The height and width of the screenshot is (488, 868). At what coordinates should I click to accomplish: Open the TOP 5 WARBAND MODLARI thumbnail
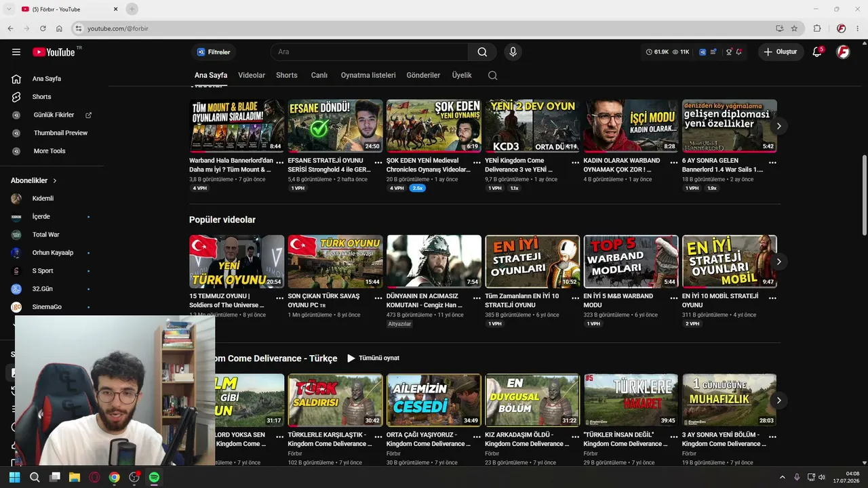[x=631, y=262]
